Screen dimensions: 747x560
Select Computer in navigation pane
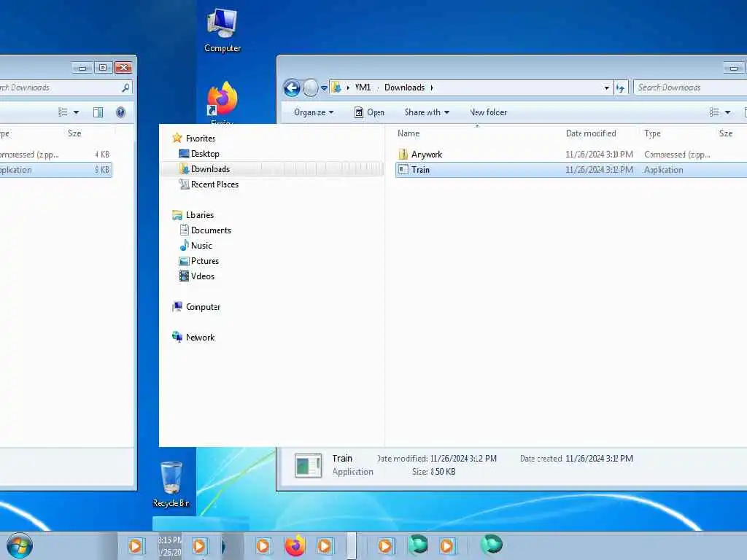click(x=203, y=307)
